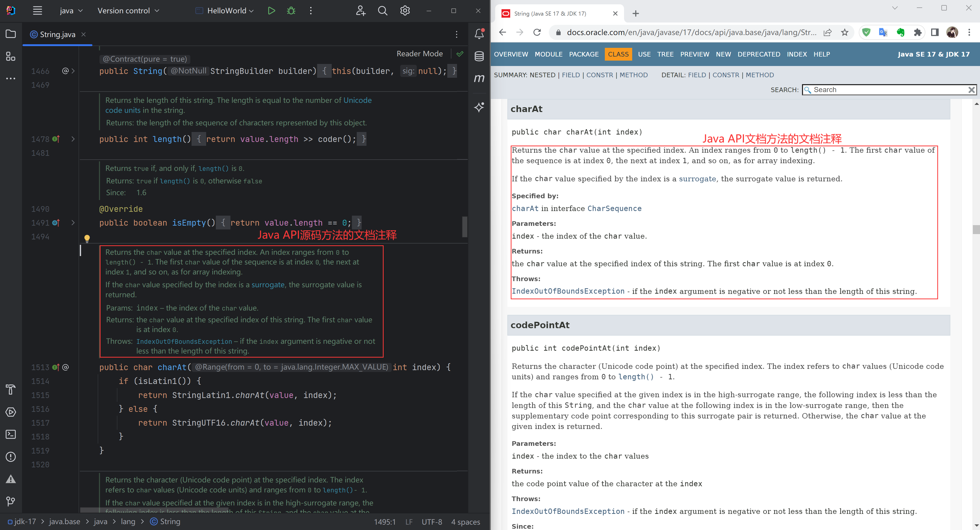Open HelloWorld run configuration dropdown

[x=225, y=11]
